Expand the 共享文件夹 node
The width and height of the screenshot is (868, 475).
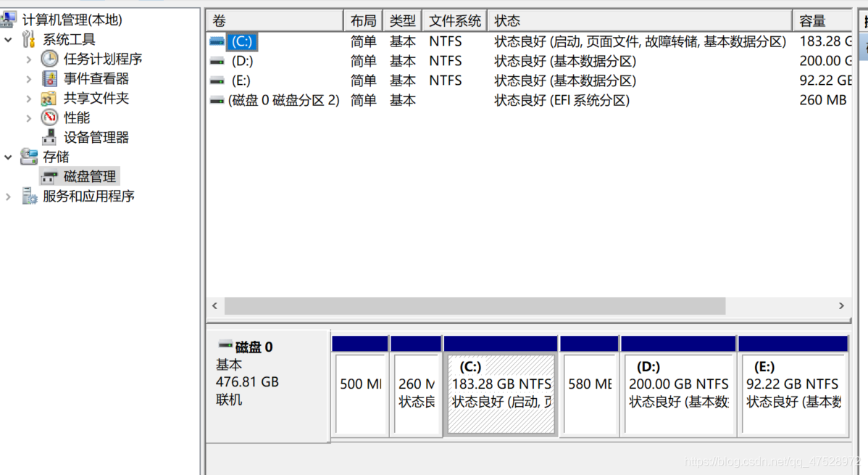(29, 99)
